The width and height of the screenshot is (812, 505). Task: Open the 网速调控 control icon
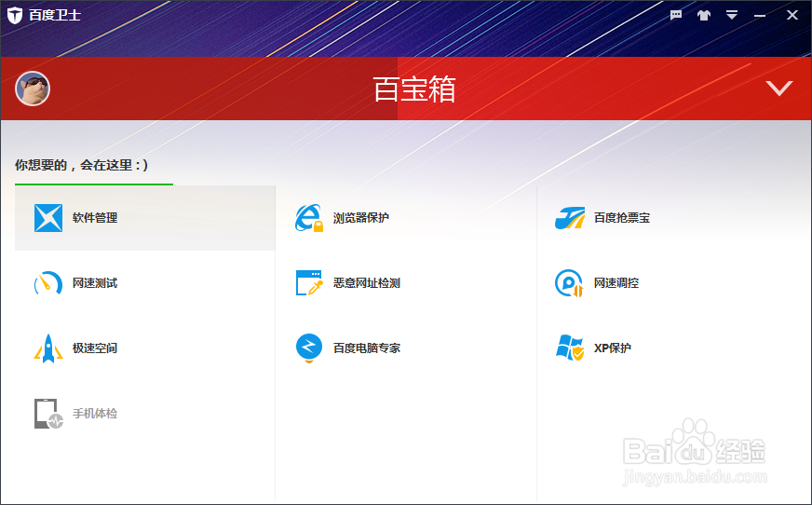(569, 283)
